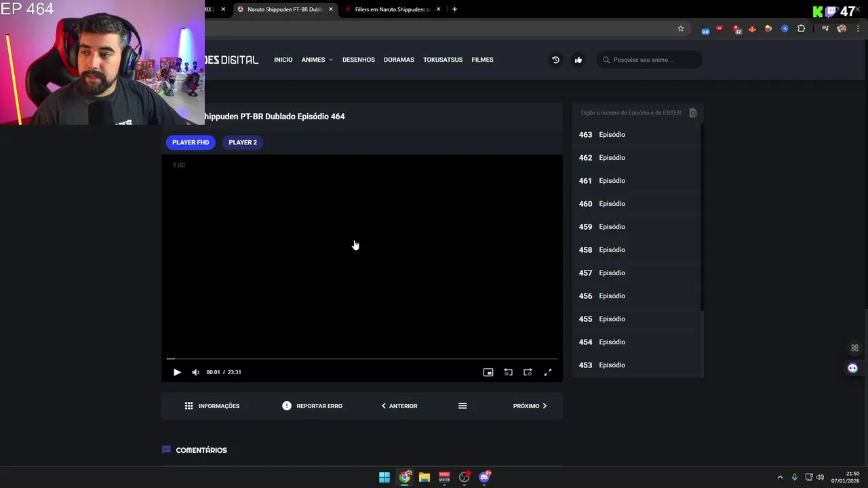Open Chrome profile avatar
This screenshot has width=868, height=488.
842,28
